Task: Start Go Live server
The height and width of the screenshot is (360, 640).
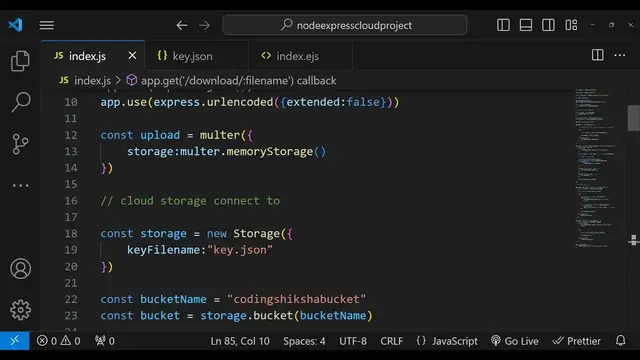Action: coord(515,341)
